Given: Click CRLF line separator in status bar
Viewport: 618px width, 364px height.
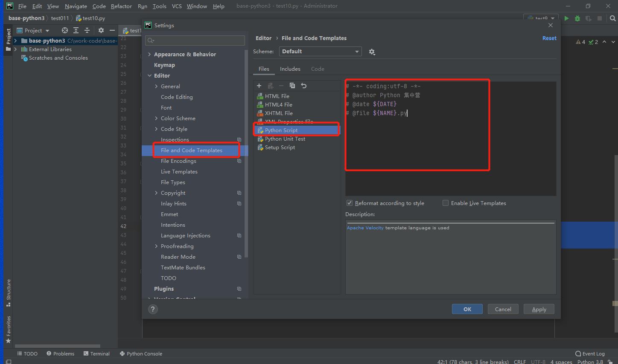Looking at the screenshot, I should tap(520, 361).
